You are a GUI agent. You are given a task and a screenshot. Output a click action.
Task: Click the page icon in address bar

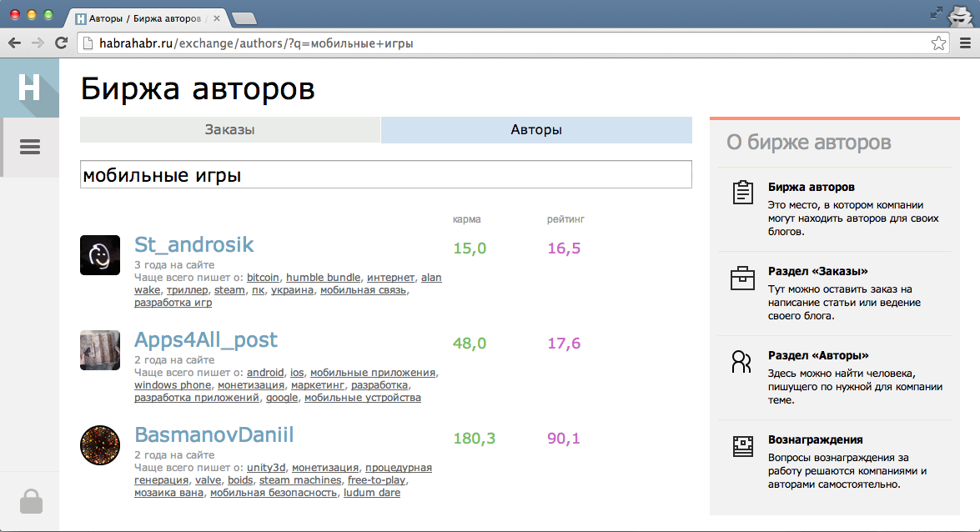tap(88, 43)
